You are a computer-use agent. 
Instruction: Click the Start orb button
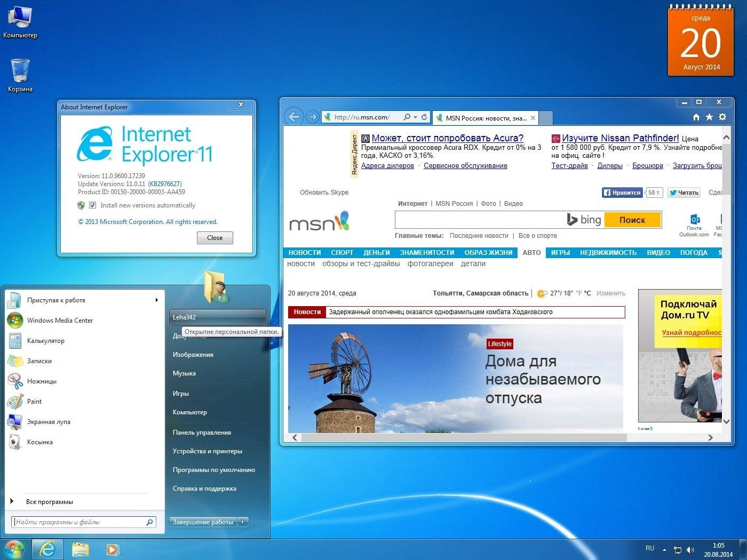[14, 549]
